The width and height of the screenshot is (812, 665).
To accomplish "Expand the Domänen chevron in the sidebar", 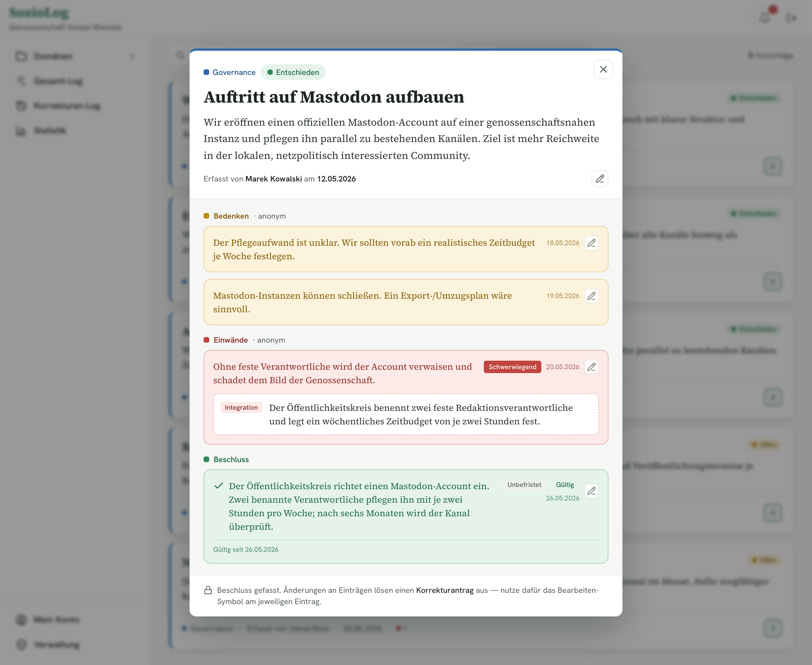I will click(132, 56).
